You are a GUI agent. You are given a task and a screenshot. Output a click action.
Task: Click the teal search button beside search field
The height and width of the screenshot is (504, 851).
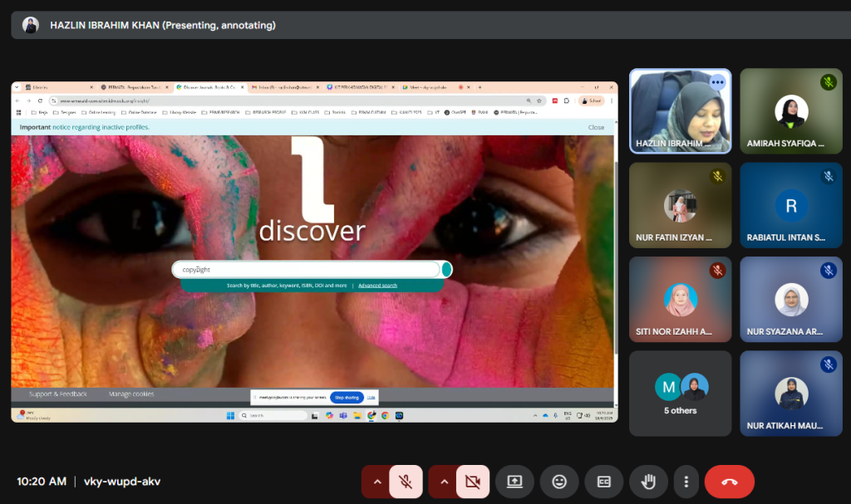[446, 270]
